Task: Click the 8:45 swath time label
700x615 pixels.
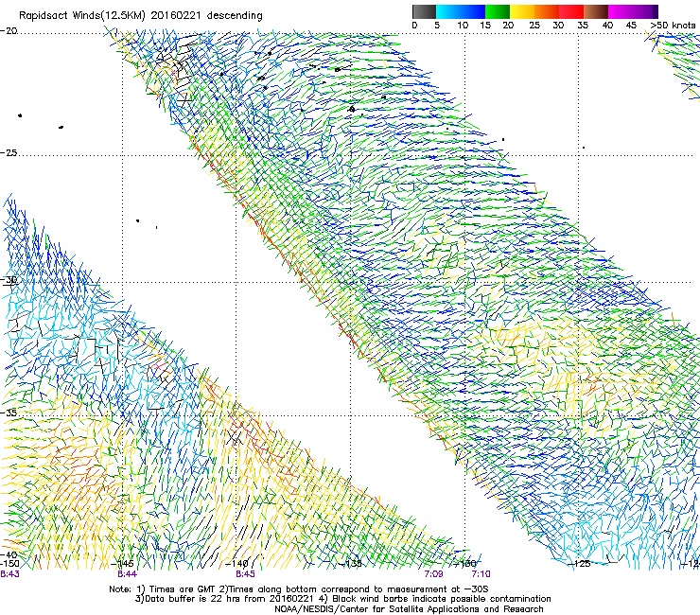Action: (x=246, y=574)
